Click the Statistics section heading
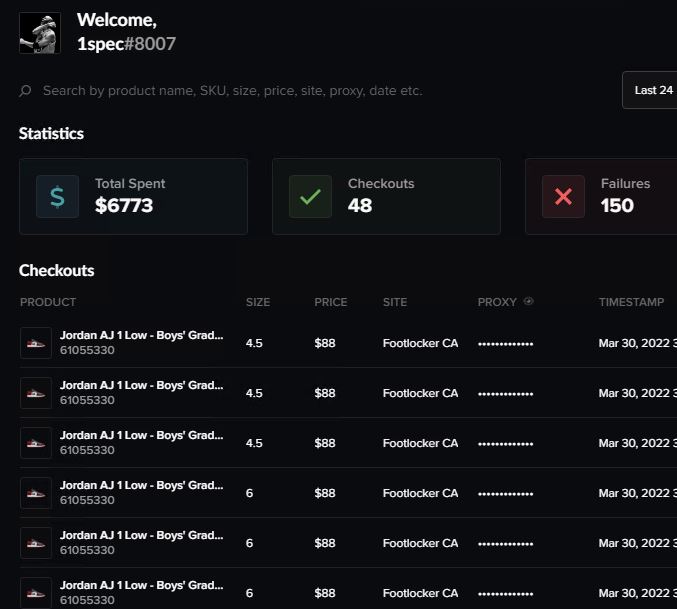The image size is (677, 609). pos(51,133)
